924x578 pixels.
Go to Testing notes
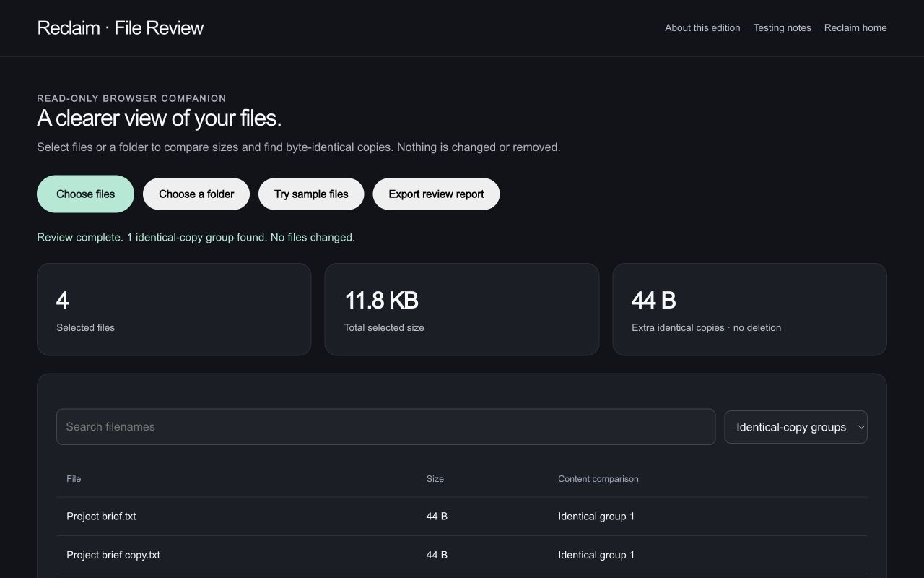[x=783, y=27]
